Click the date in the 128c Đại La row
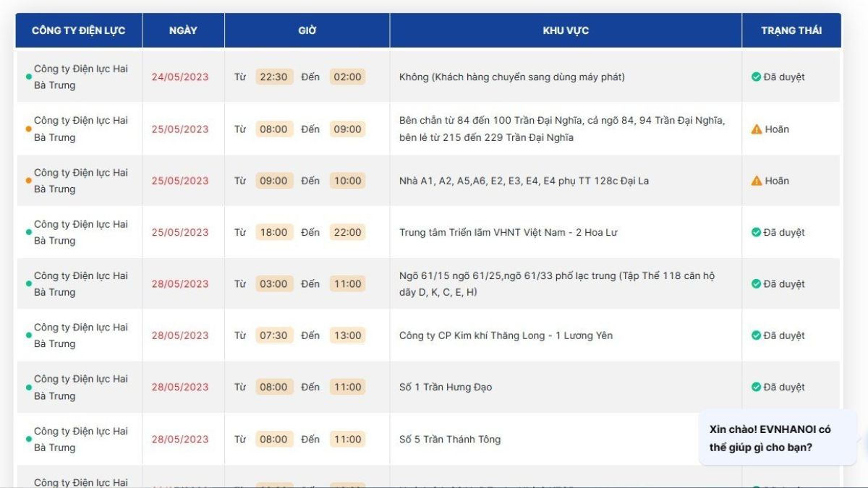 pos(180,181)
